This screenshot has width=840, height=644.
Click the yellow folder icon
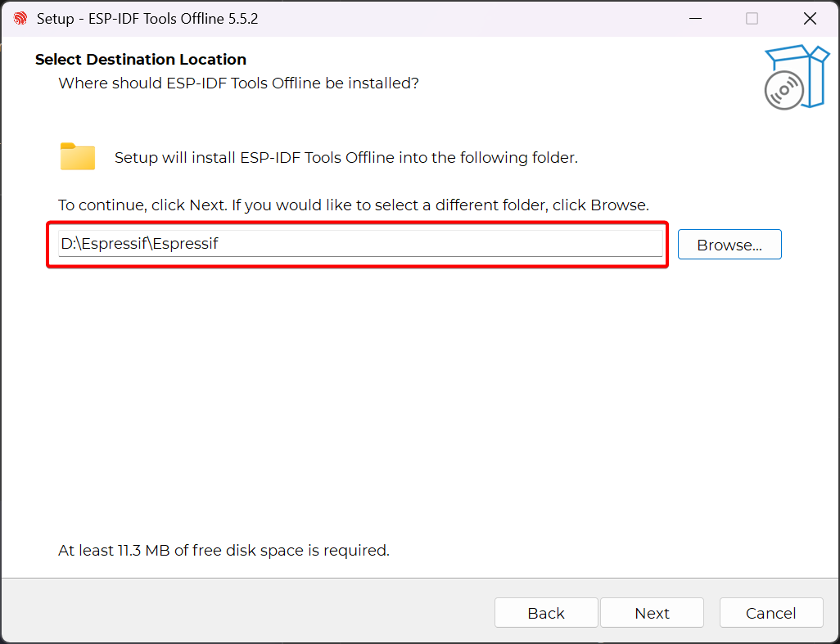(78, 156)
